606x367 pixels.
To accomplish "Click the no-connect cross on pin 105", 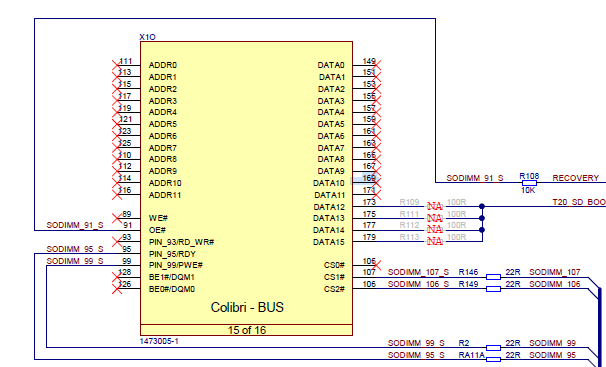I will (376, 265).
